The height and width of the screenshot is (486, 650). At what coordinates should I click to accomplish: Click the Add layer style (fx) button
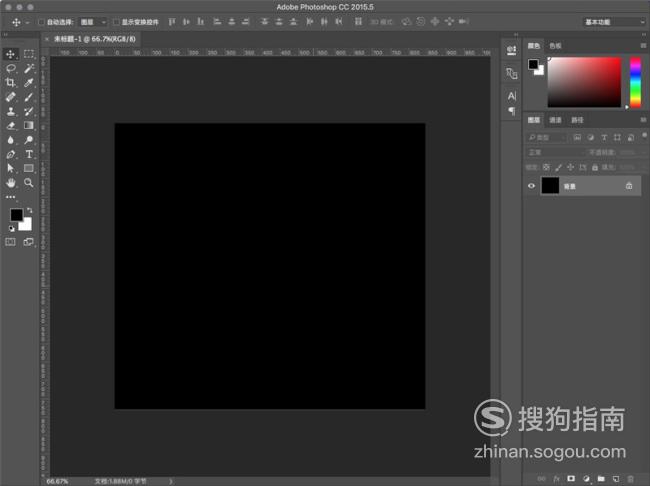pos(556,479)
